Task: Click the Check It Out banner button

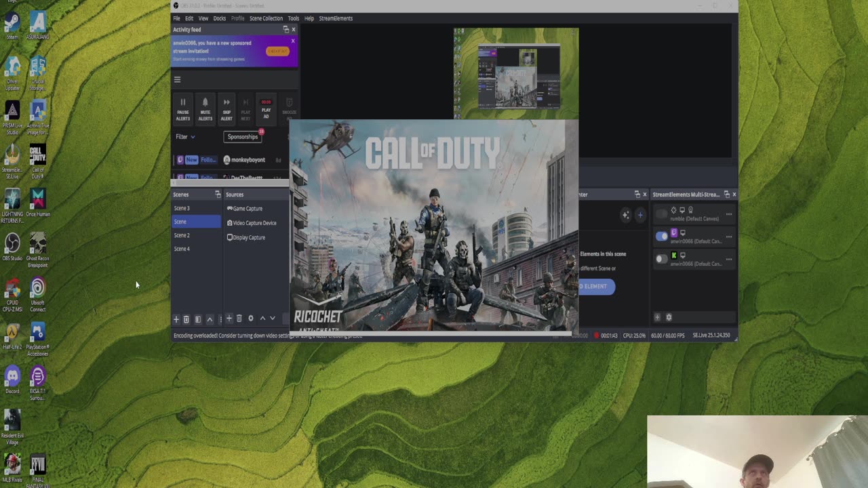Action: coord(277,52)
